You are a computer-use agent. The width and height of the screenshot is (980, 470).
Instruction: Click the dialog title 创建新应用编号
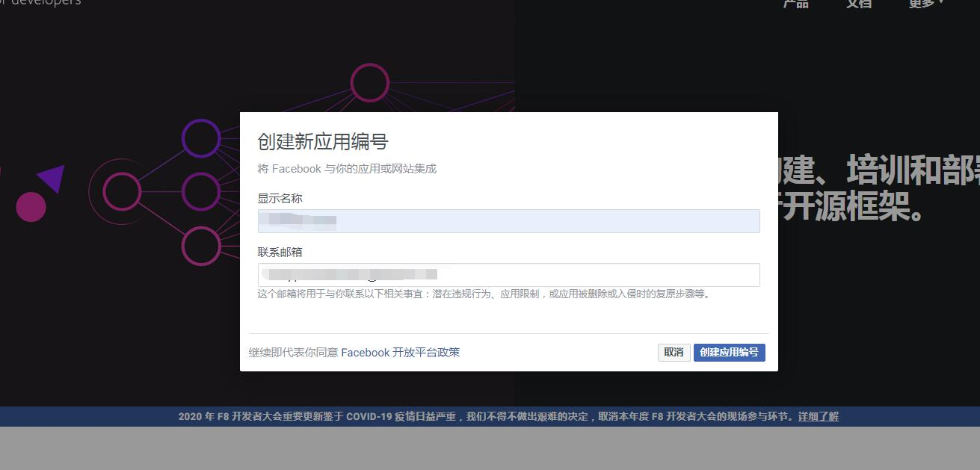click(323, 142)
